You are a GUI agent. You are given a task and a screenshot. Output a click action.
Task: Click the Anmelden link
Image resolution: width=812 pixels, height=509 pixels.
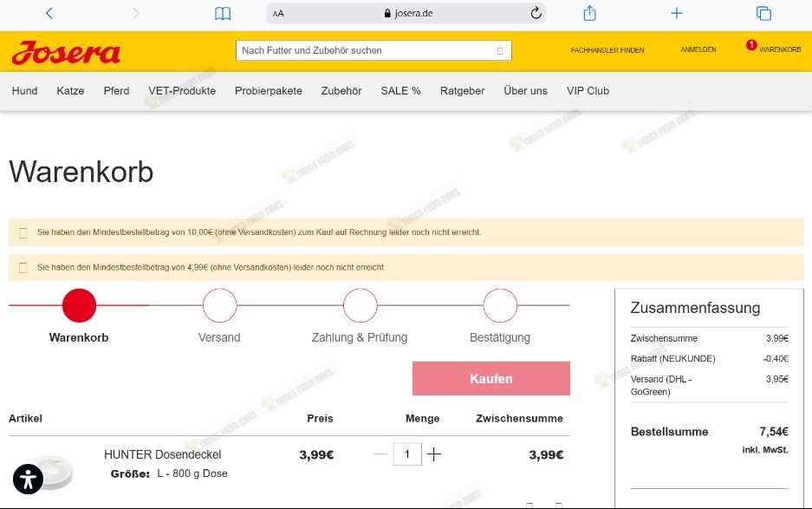[698, 50]
